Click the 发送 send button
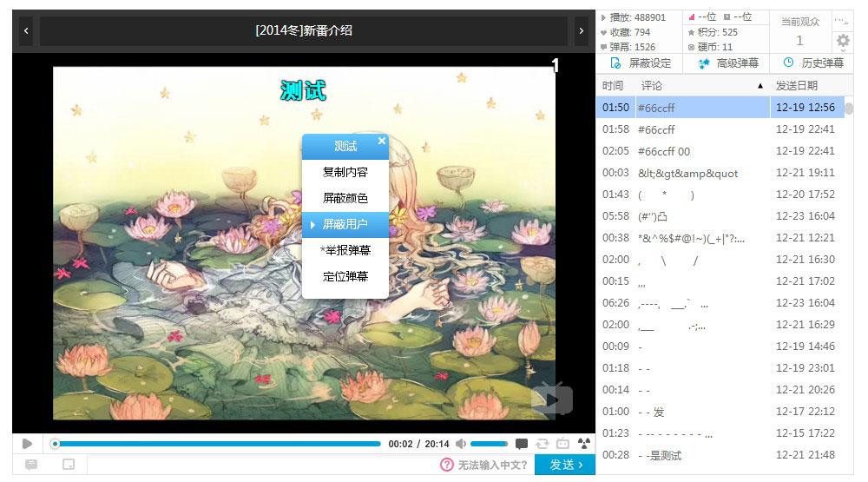Viewport: 868px width, 482px height. click(565, 465)
